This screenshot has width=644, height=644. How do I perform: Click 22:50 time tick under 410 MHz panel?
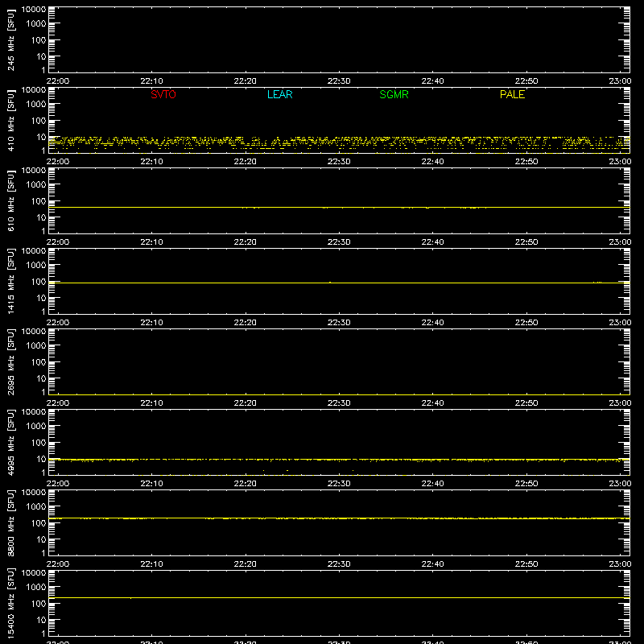(x=526, y=162)
